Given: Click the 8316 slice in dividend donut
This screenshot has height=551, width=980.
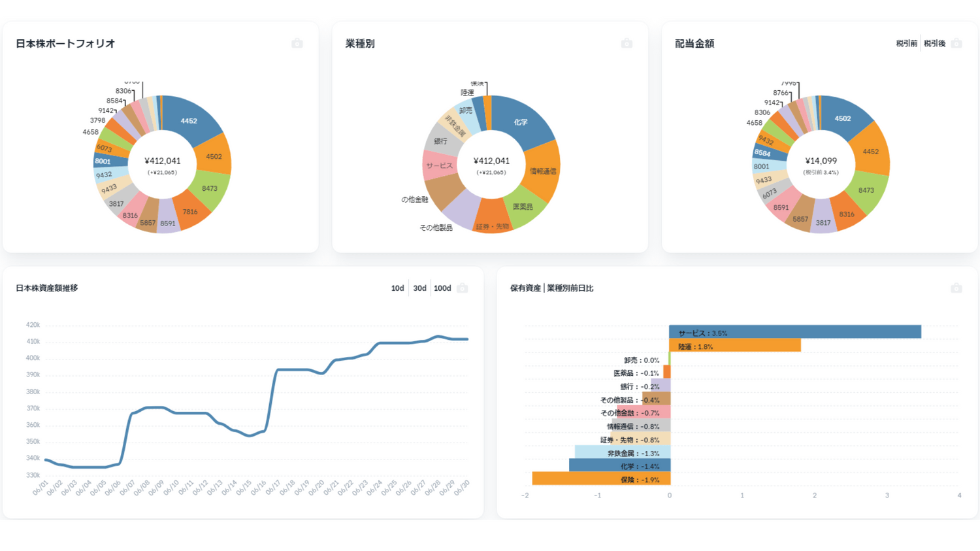Looking at the screenshot, I should click(x=847, y=213).
